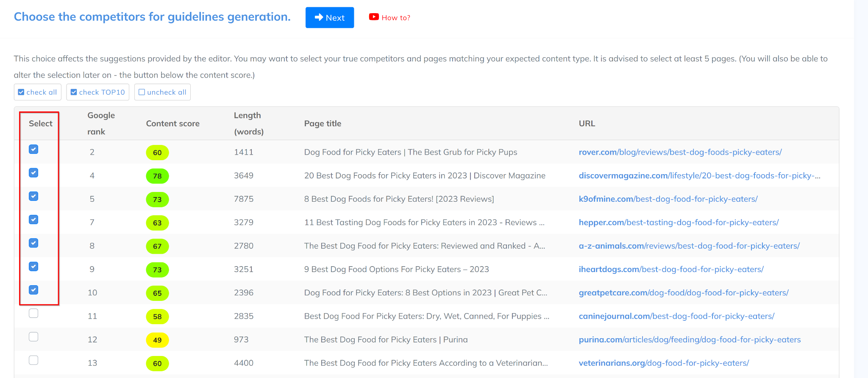The height and width of the screenshot is (378, 868).
Task: Open the a-z-animals.com reviews link
Action: tap(689, 246)
